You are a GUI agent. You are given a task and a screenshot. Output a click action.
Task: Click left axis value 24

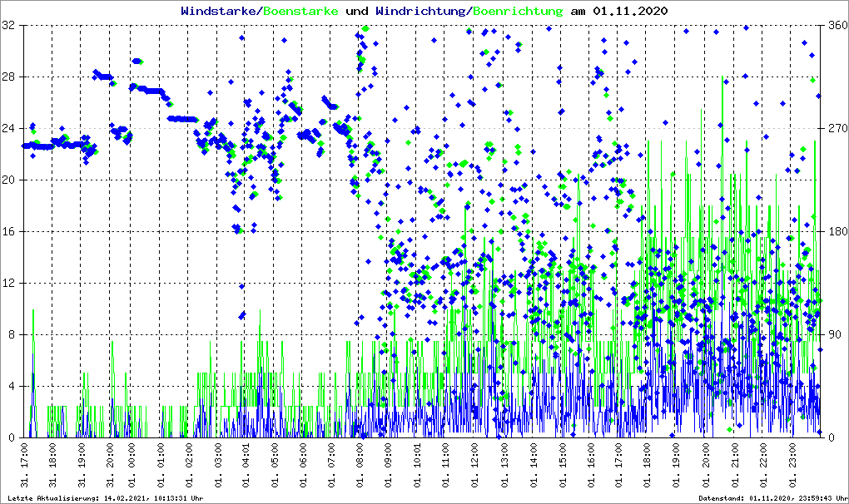(x=8, y=129)
